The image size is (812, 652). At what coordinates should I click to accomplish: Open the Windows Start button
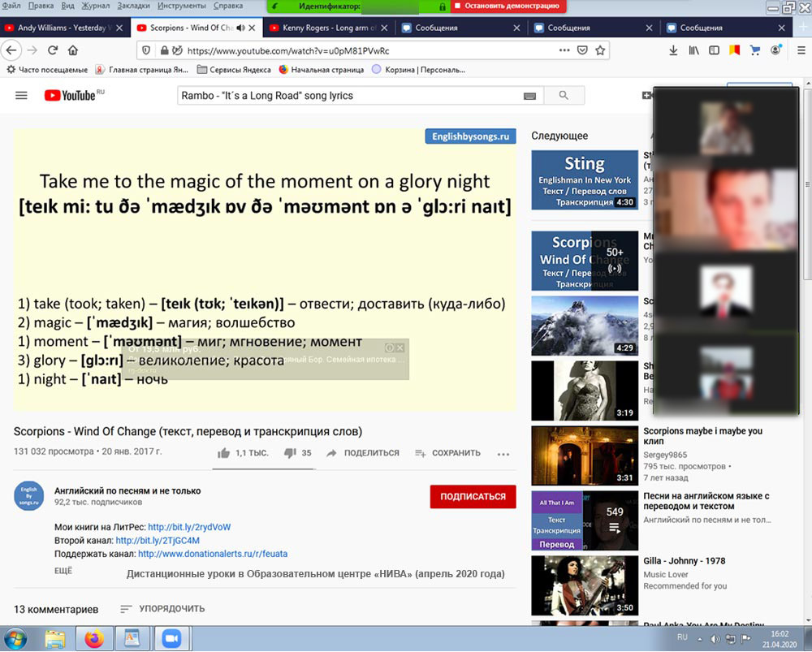[15, 639]
